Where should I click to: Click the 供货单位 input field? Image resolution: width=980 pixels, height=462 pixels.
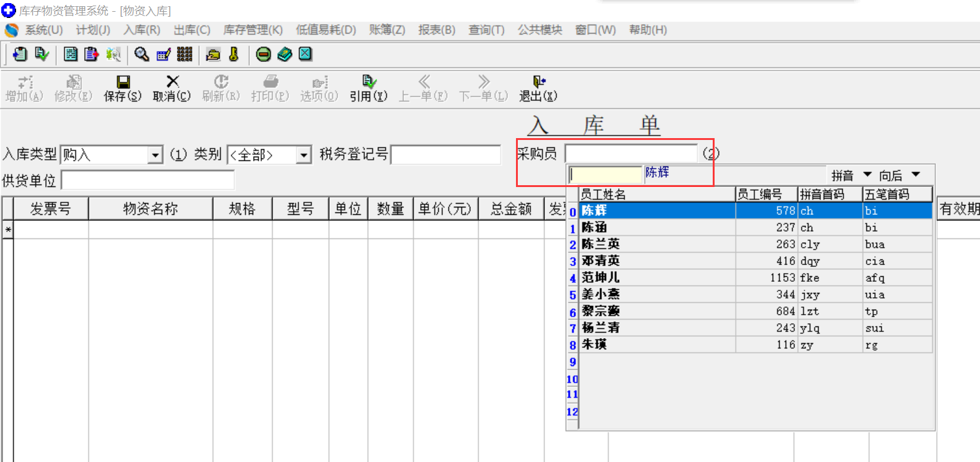[148, 180]
